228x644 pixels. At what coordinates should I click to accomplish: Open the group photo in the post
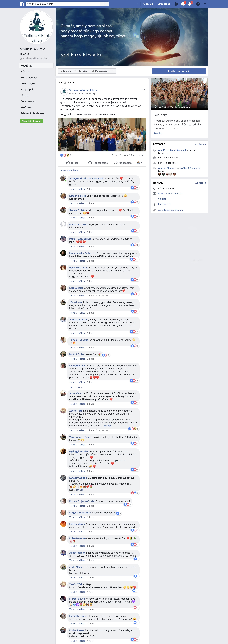102,135
